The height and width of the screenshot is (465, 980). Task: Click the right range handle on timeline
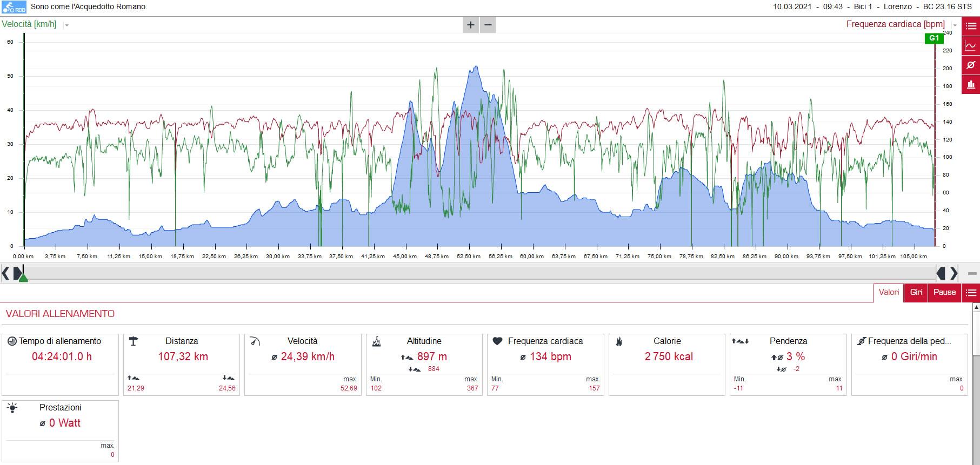click(x=941, y=273)
